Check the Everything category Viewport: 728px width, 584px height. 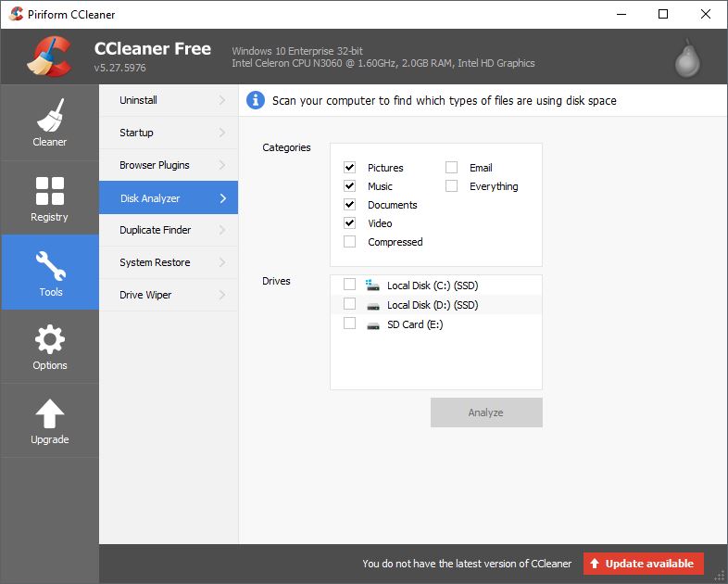(x=451, y=185)
